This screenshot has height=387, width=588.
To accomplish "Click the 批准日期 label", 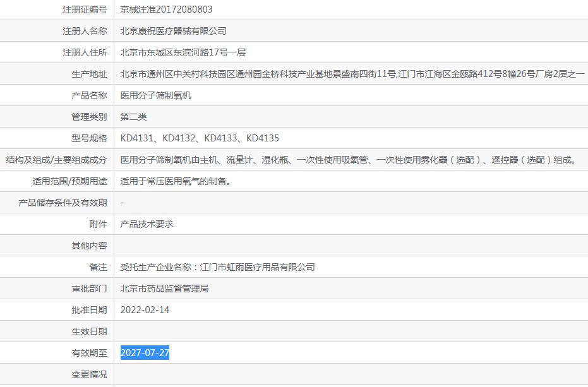I will click(89, 310).
